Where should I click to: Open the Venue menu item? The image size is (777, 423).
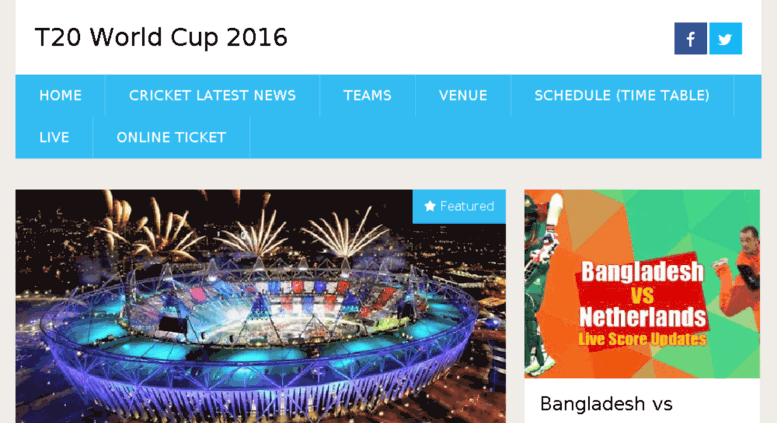463,96
